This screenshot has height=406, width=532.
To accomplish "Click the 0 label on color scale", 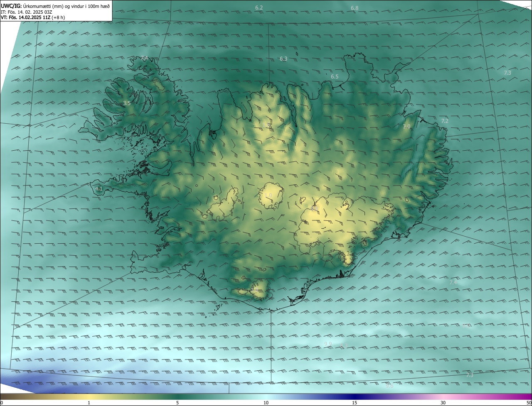I will (x=2, y=403).
